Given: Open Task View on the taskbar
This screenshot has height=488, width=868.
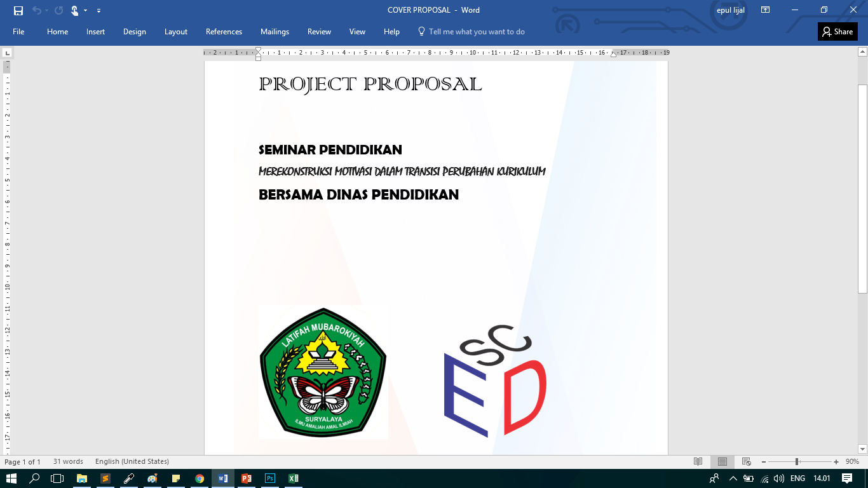Looking at the screenshot, I should [57, 478].
